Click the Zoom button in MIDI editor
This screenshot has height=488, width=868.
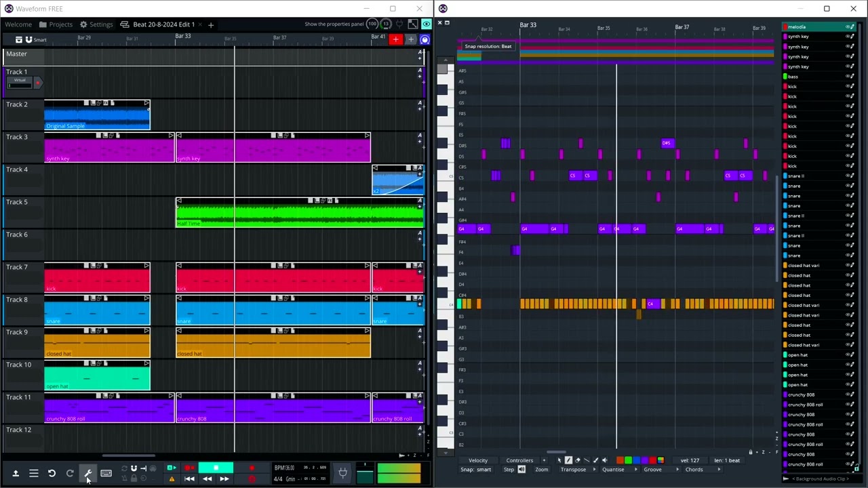point(542,470)
